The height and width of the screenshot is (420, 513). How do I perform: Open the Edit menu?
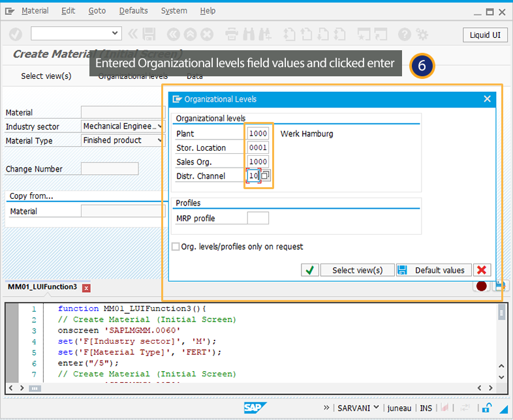point(68,11)
